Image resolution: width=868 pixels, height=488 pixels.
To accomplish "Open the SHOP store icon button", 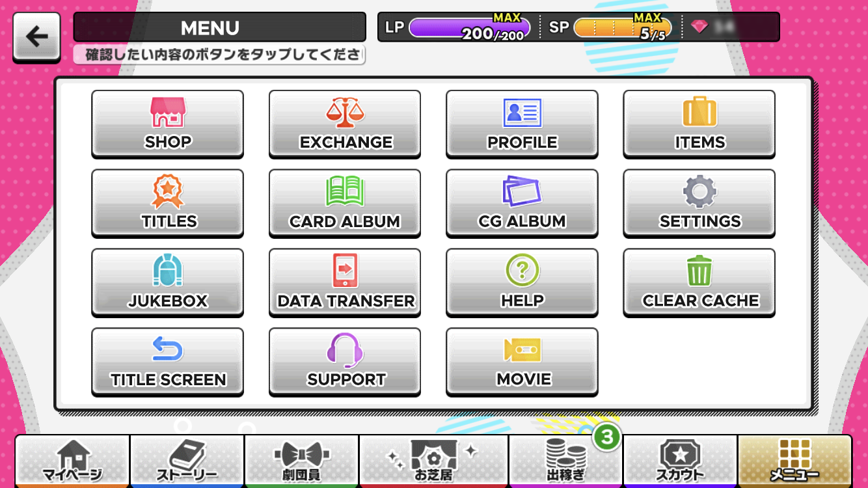I will tap(167, 124).
